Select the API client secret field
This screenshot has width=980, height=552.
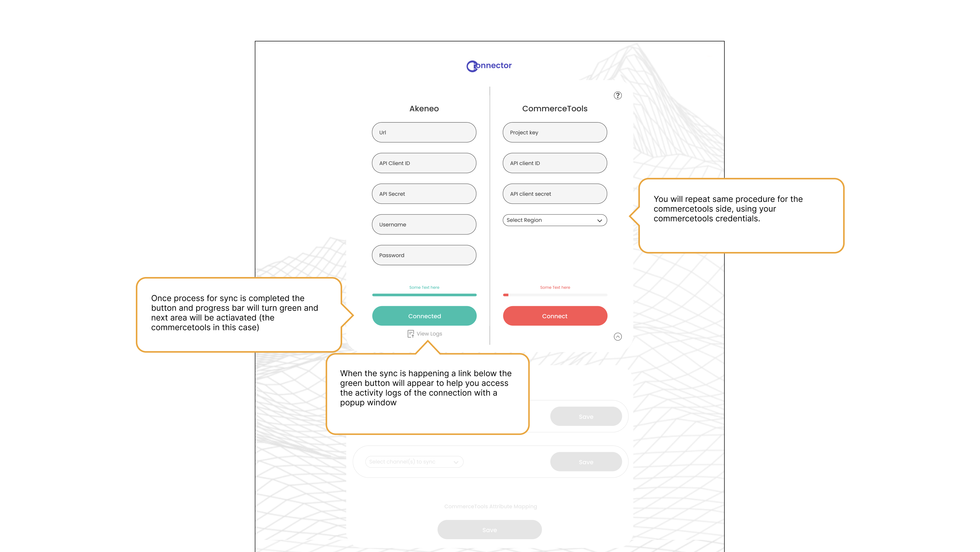(x=555, y=194)
